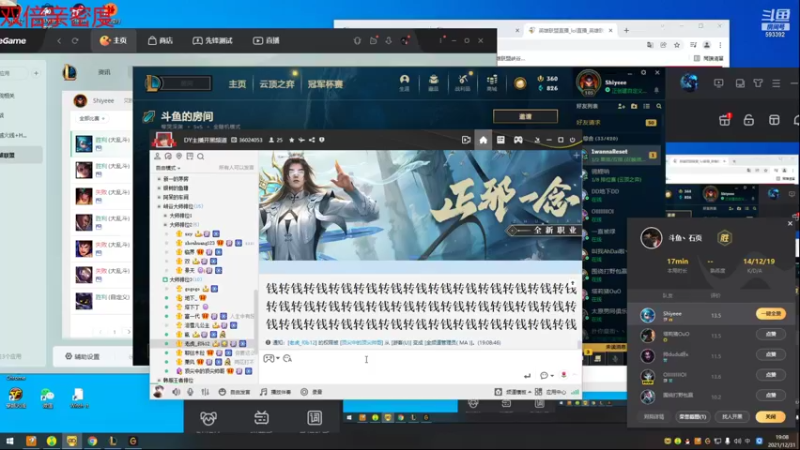
Task: Open the friend requests row with badge 50
Action: (617, 122)
